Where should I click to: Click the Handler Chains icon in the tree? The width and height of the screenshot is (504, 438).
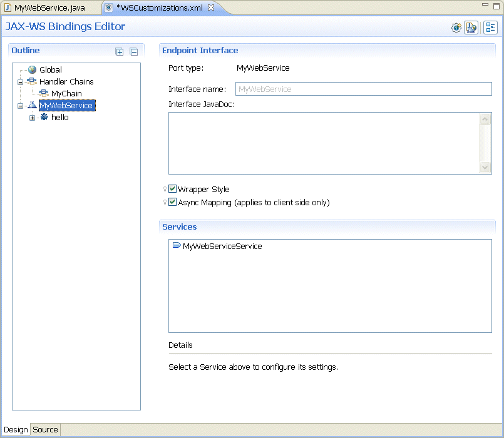click(31, 81)
